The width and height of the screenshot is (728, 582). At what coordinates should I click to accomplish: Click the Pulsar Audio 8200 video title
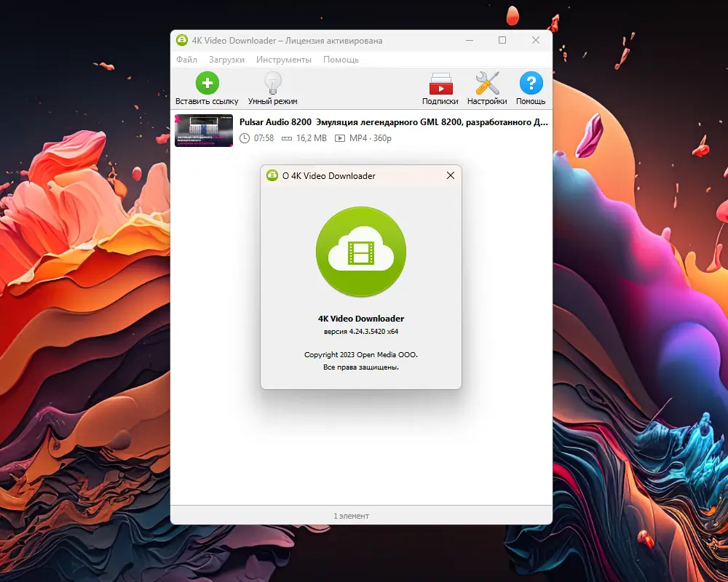(394, 122)
